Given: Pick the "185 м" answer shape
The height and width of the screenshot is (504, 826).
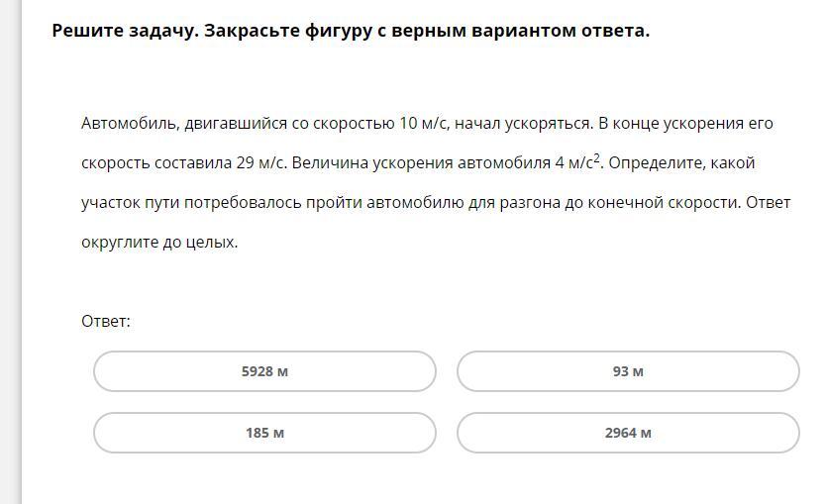Looking at the screenshot, I should (264, 433).
